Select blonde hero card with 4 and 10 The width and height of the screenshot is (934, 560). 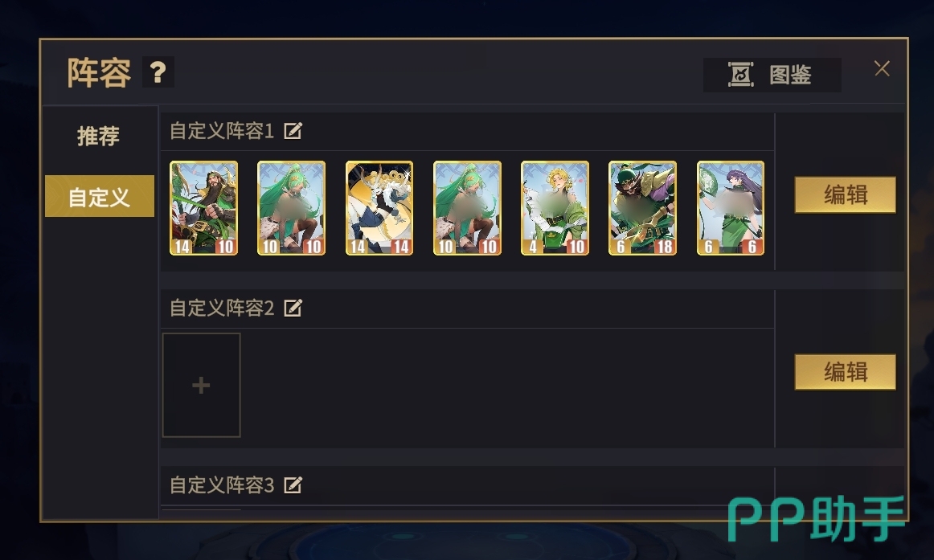[x=555, y=208]
